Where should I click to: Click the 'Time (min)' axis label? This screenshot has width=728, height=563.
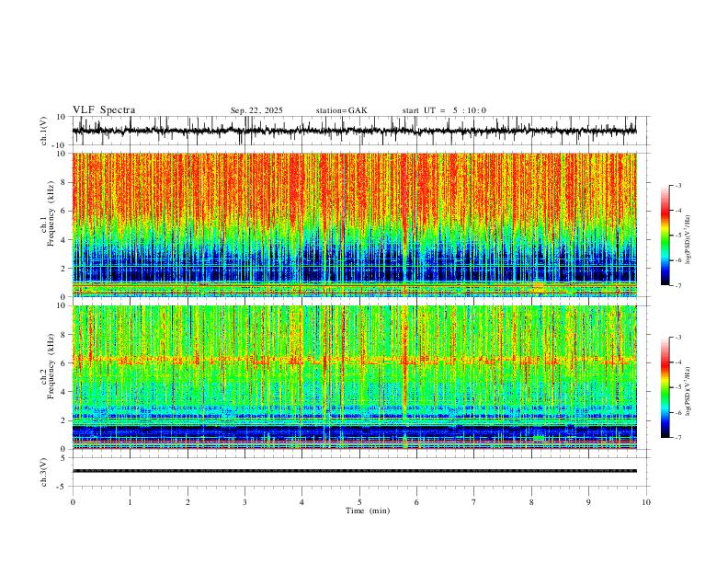coord(368,511)
